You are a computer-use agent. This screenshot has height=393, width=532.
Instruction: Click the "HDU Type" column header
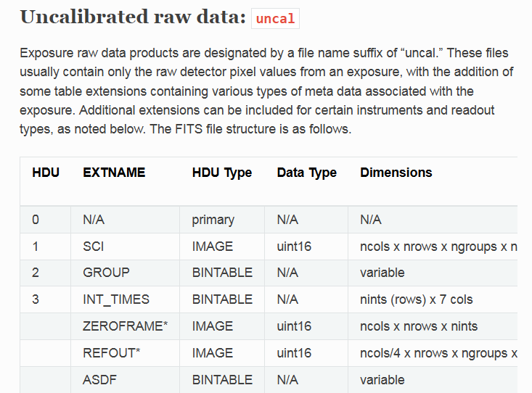tap(221, 173)
